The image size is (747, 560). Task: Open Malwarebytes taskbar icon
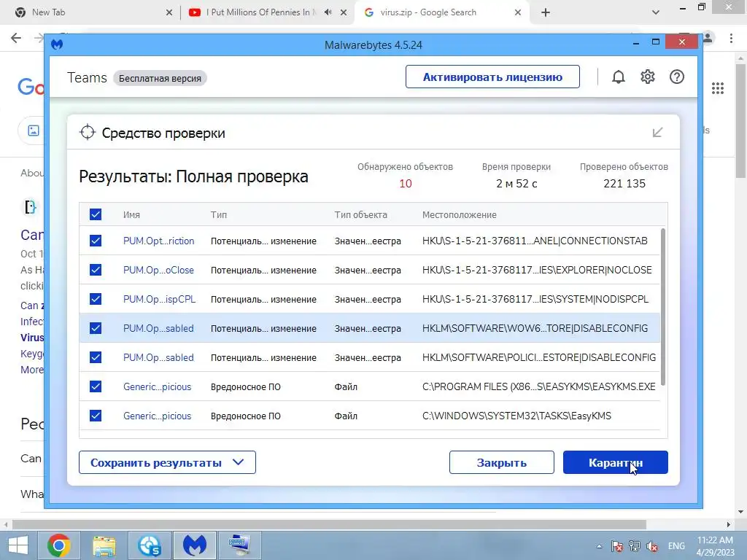194,545
